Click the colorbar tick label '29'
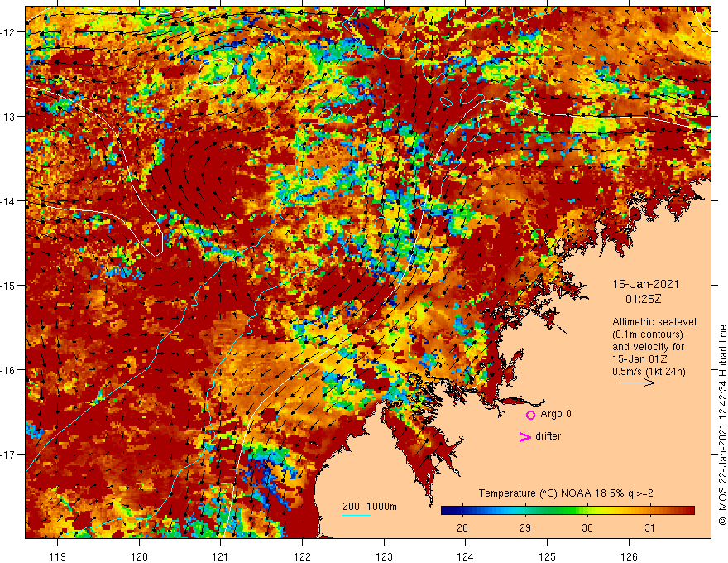 [x=525, y=527]
